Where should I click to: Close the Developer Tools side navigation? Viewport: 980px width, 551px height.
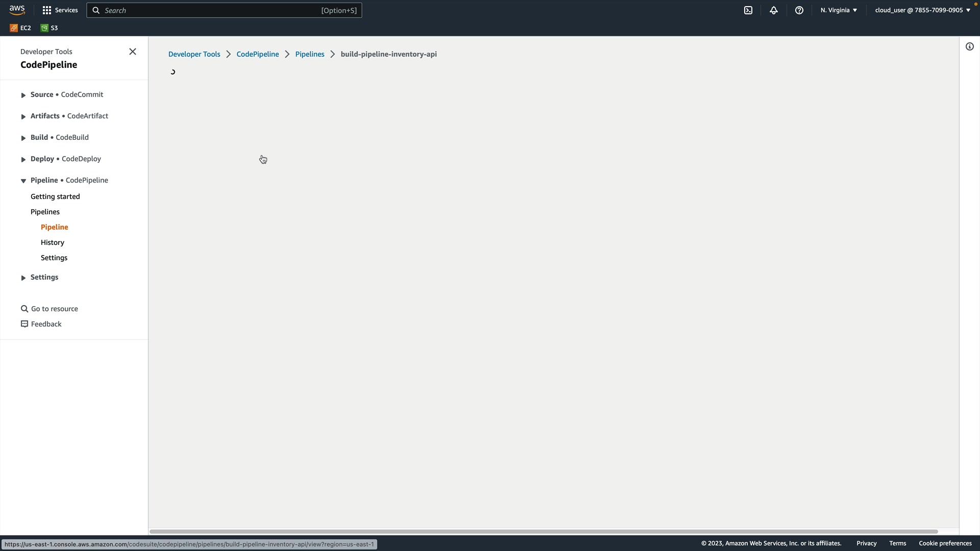tap(133, 52)
